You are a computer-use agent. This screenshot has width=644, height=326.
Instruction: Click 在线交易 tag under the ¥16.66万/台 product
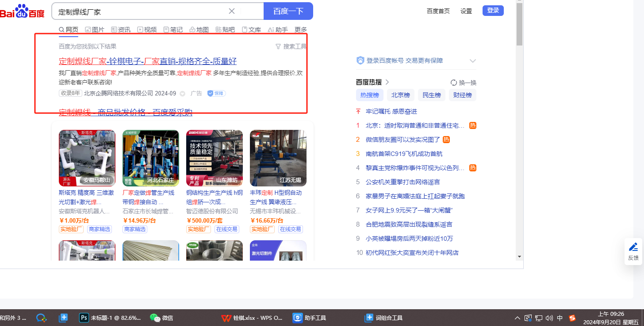coord(291,229)
